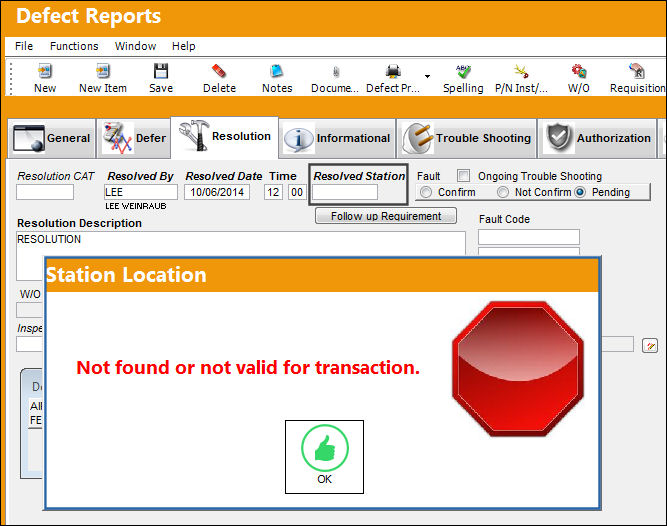
Task: Click OK in the Station Location dialog
Action: (324, 457)
